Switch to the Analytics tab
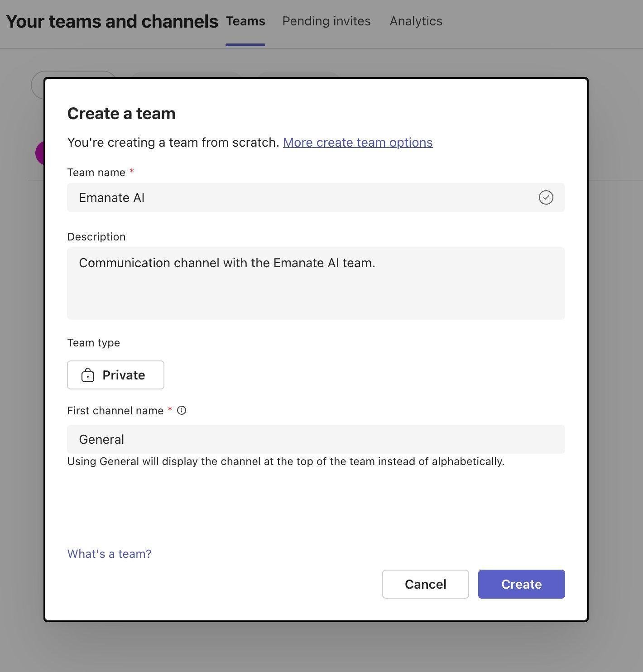The height and width of the screenshot is (672, 643). pos(416,21)
